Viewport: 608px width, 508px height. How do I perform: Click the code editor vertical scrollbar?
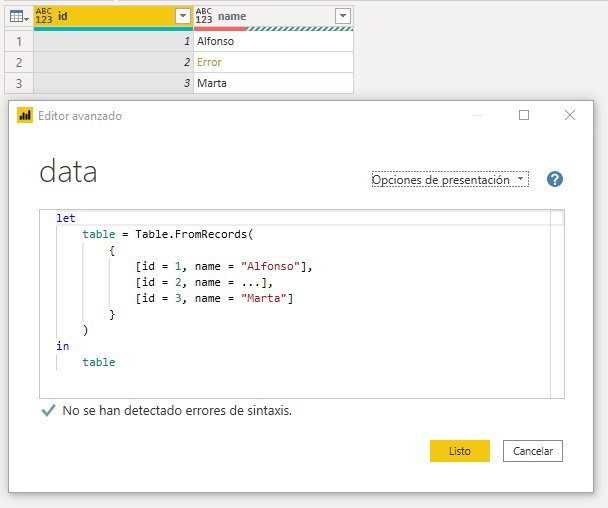[x=557, y=304]
